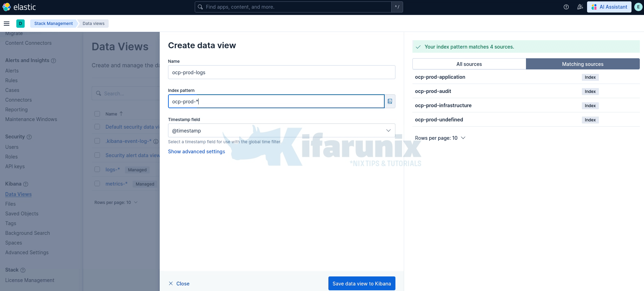This screenshot has width=644, height=291.
Task: Click the Alerts and Insights help icon
Action: [53, 61]
